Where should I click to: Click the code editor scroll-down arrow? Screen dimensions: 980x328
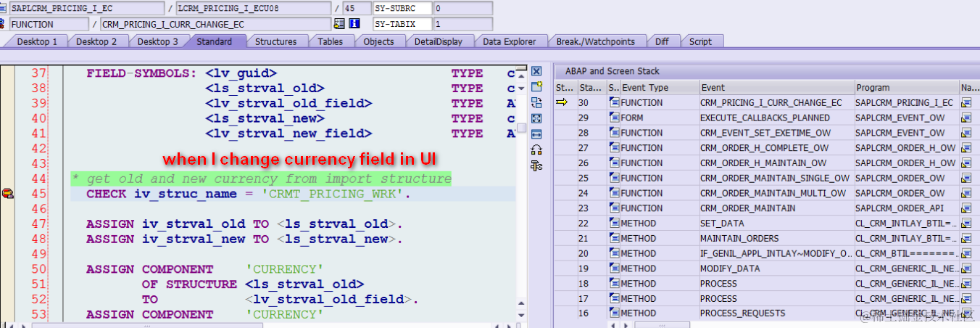(520, 315)
